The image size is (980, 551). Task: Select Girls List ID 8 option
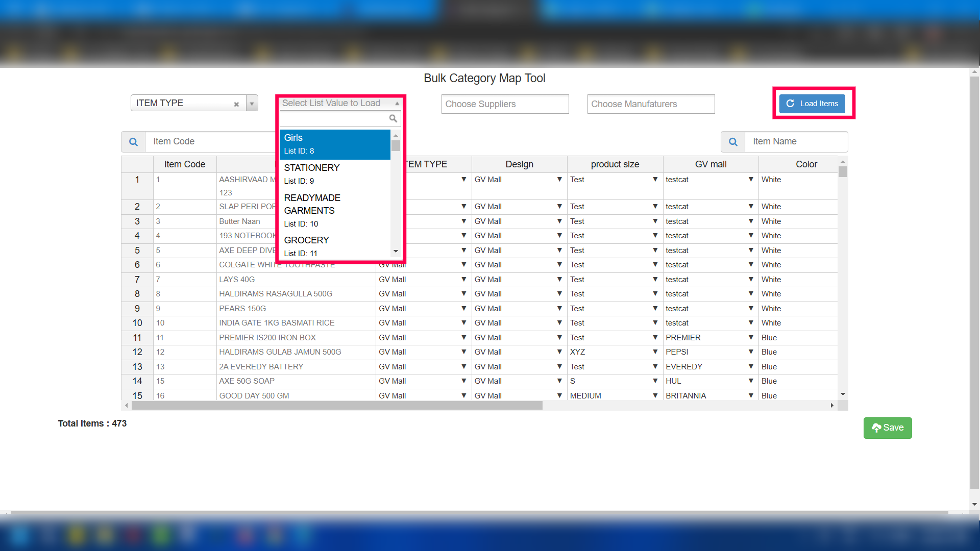(x=334, y=144)
